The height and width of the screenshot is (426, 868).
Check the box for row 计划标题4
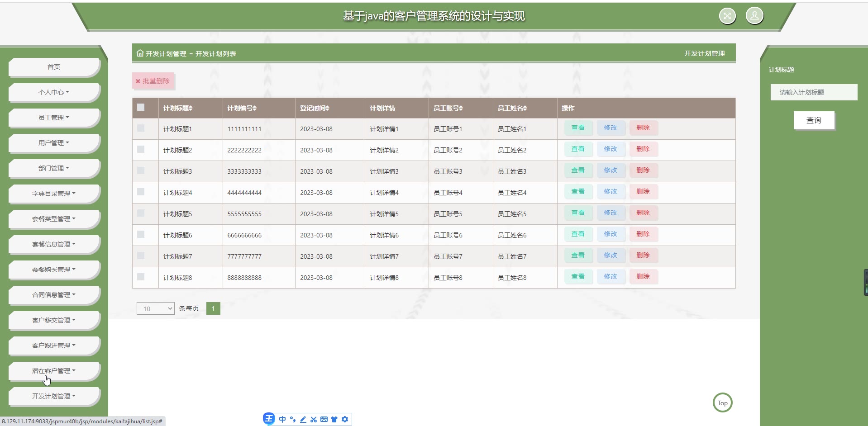(141, 192)
